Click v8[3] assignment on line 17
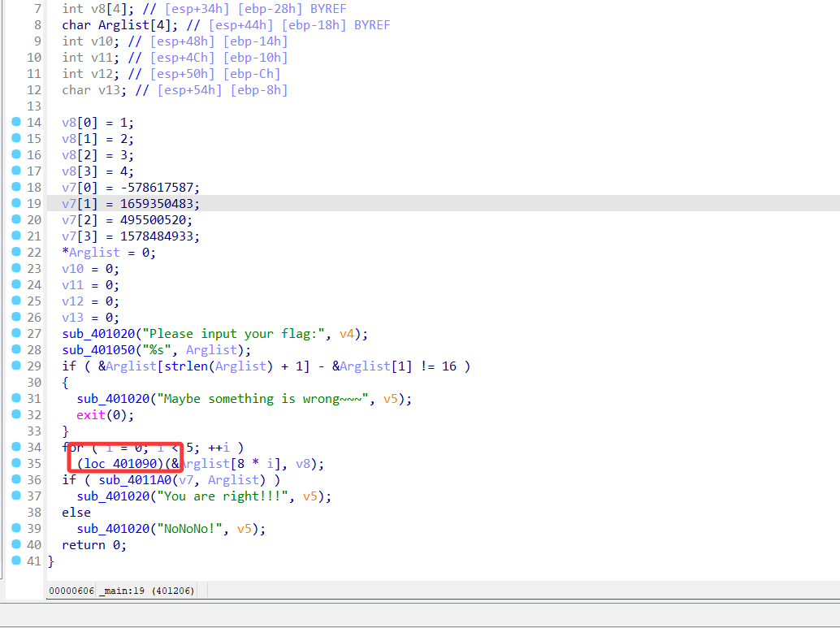The height and width of the screenshot is (628, 840). pos(98,172)
